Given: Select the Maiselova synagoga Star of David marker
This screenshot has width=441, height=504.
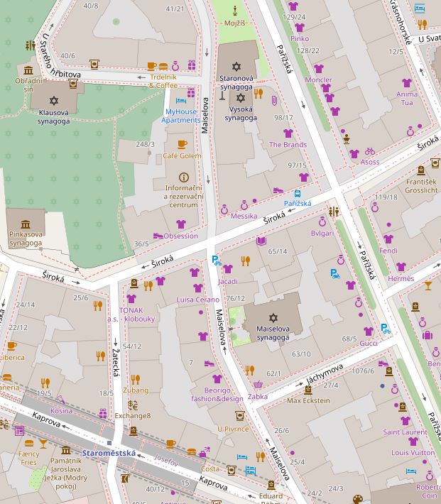Looking at the screenshot, I should [273, 317].
